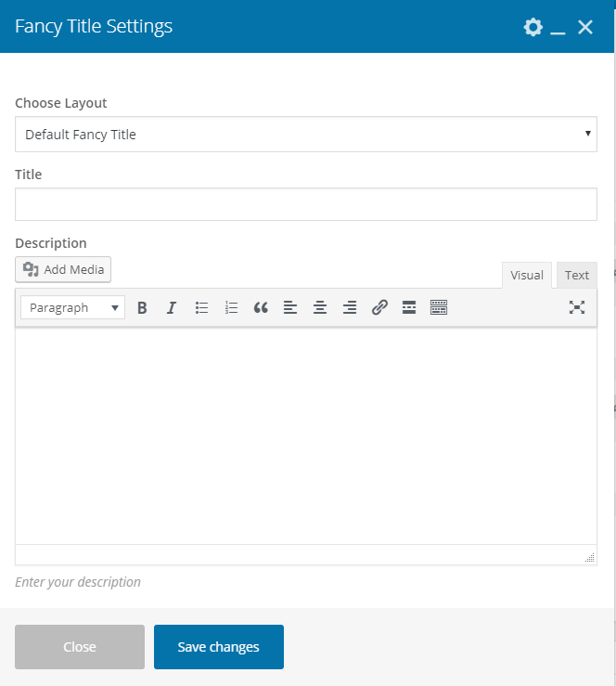616x686 pixels.
Task: Open the Choose Layout dropdown
Action: tap(306, 135)
